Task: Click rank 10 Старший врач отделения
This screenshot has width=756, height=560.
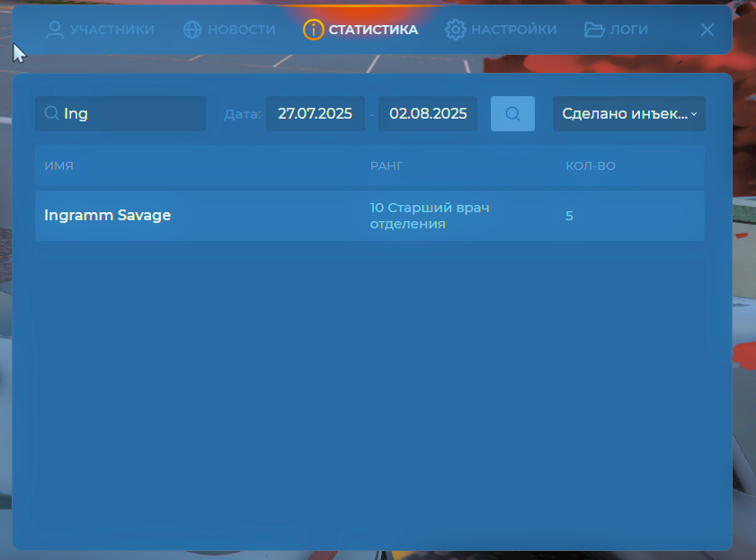Action: (x=430, y=216)
